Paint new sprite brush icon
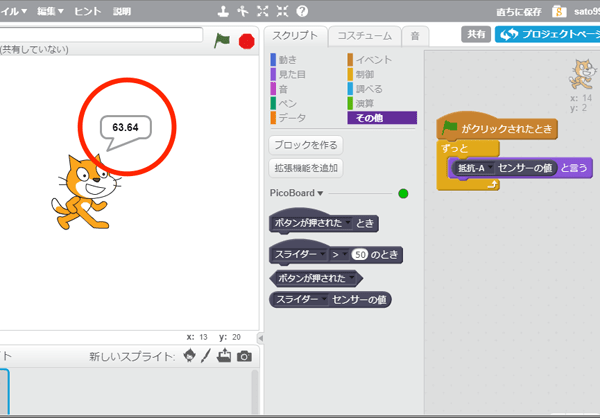Image resolution: width=600 pixels, height=418 pixels. (x=206, y=356)
